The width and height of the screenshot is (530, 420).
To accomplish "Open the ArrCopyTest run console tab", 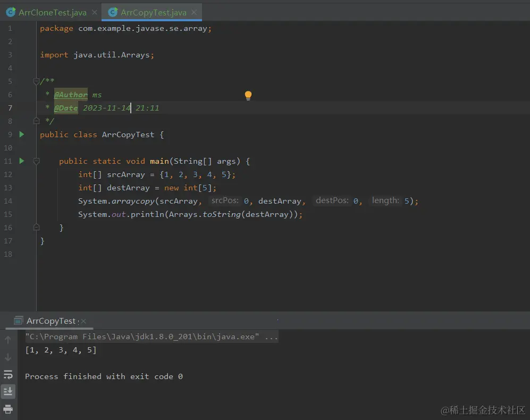I will pos(51,321).
